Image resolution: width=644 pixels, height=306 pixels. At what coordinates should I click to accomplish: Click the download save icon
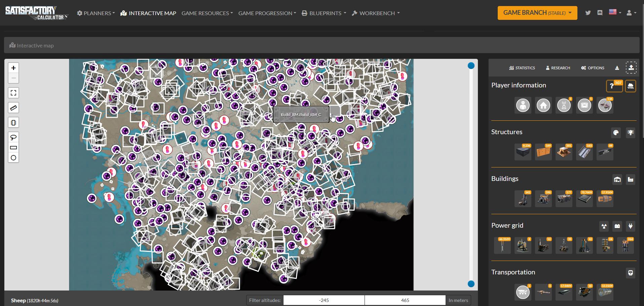pyautogui.click(x=617, y=68)
